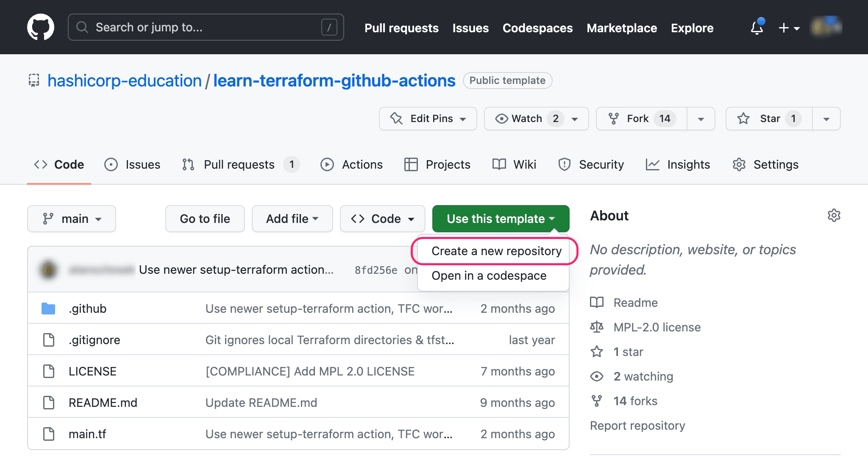Open the plus create-new menu
868x456 pixels.
click(789, 28)
